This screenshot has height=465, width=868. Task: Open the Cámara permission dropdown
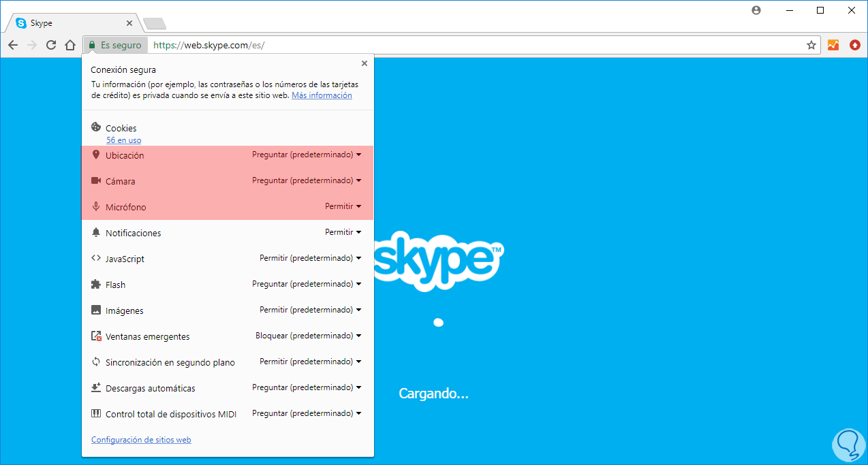click(307, 181)
